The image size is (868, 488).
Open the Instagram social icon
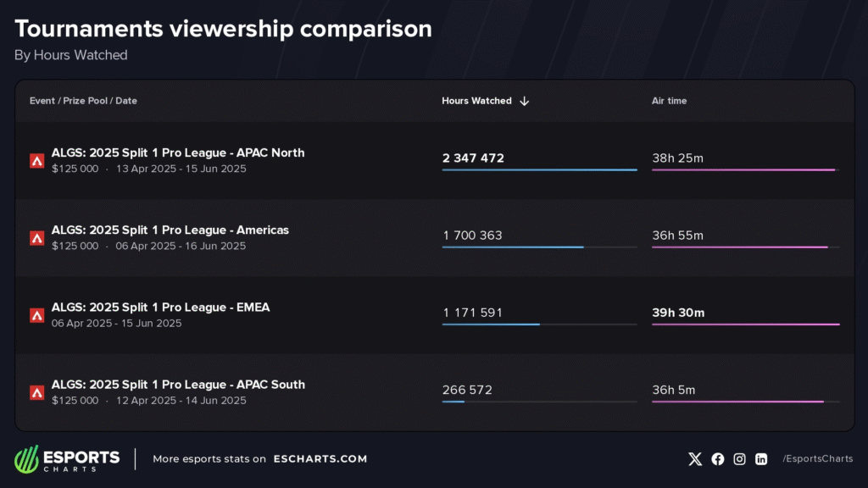[x=740, y=459]
